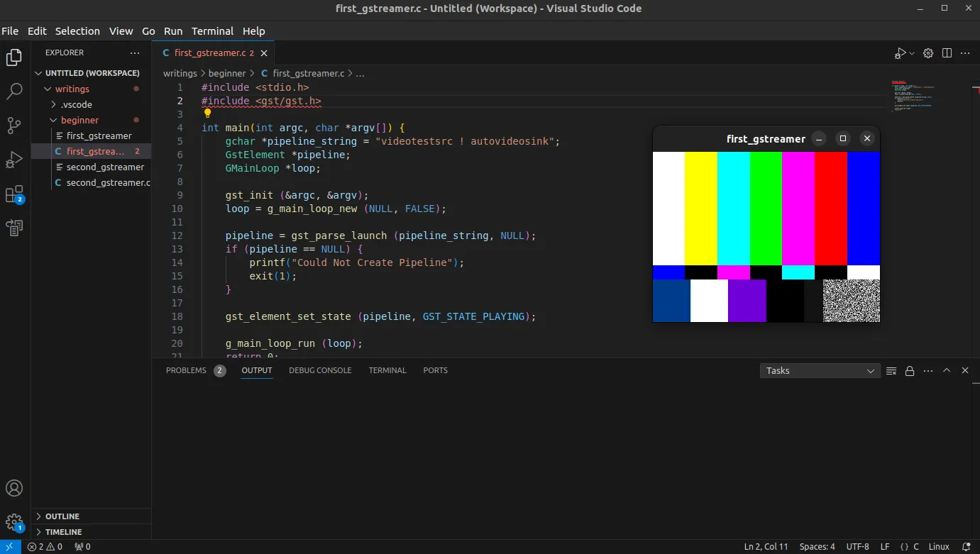Open the Edit menu
Screen dimensions: 980x554
pos(37,31)
